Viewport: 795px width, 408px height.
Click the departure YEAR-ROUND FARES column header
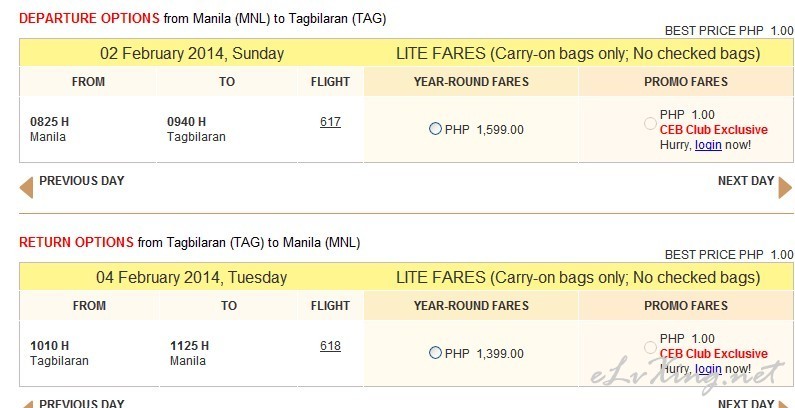471,82
